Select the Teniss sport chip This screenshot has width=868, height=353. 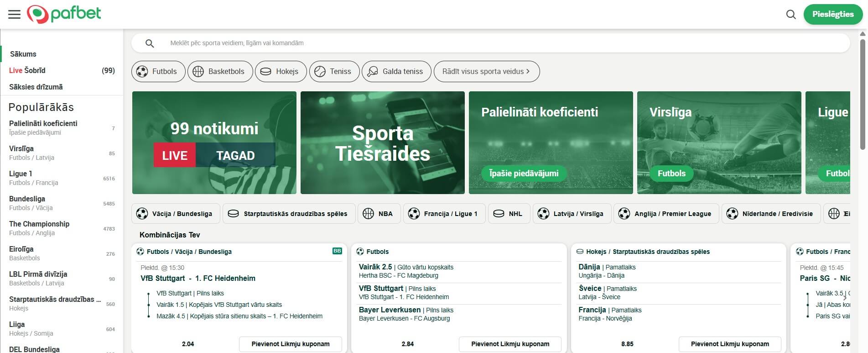(x=334, y=72)
